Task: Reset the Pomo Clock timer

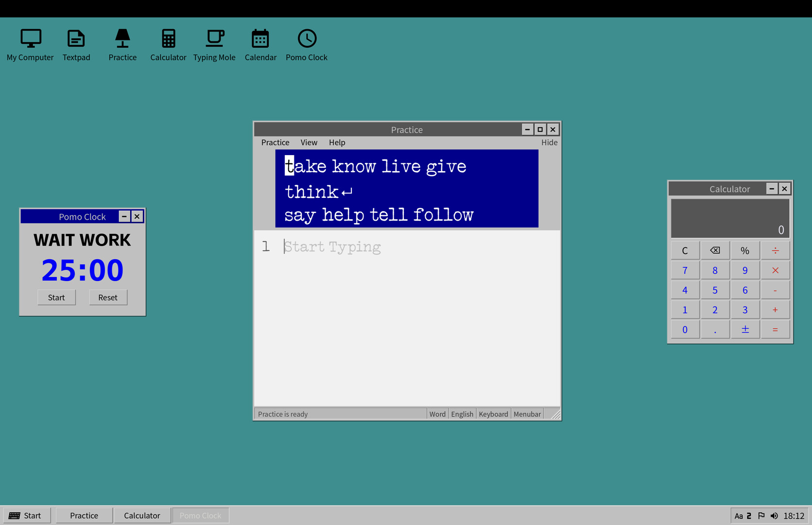Action: [x=108, y=297]
